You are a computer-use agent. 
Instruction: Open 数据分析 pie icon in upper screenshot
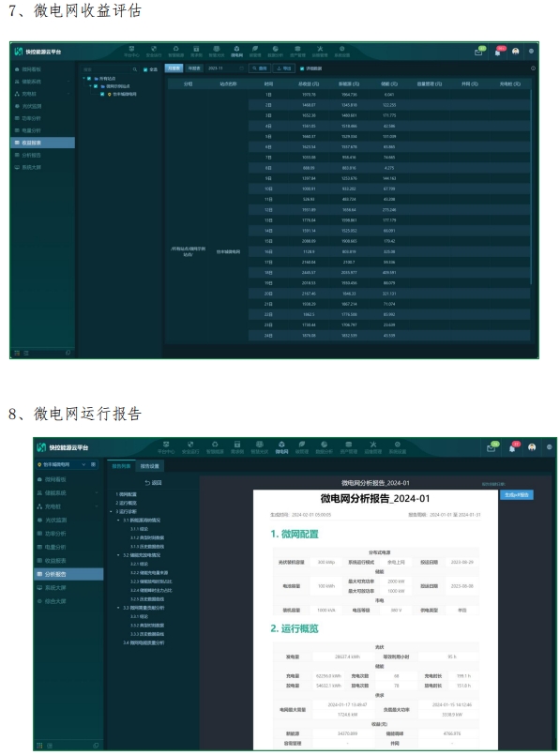click(x=276, y=51)
